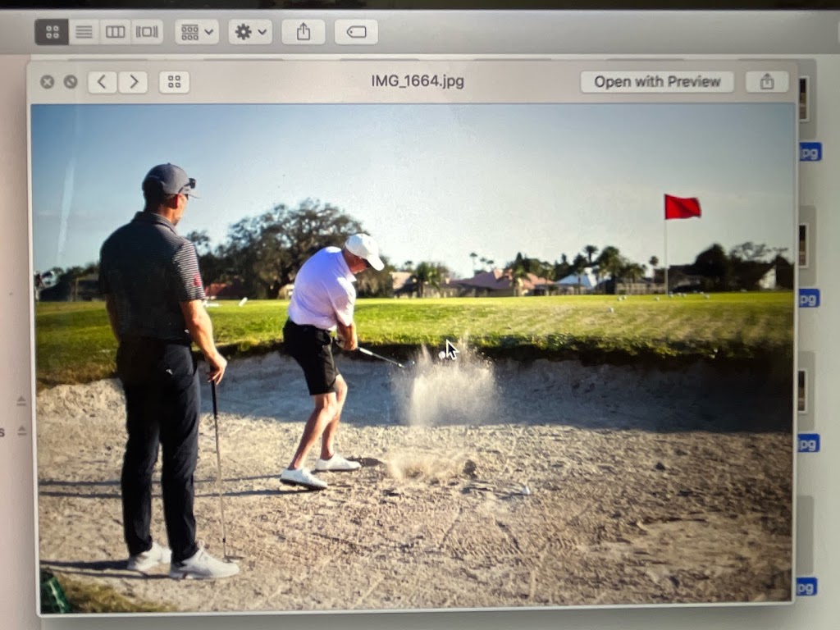Click the IMG_1664.jpg title text
This screenshot has height=630, width=840.
click(419, 81)
